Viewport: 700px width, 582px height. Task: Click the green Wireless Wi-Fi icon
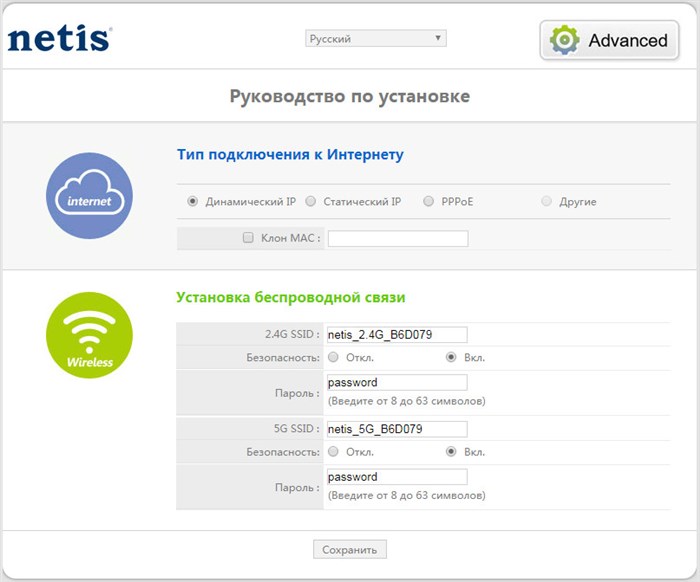click(x=89, y=335)
